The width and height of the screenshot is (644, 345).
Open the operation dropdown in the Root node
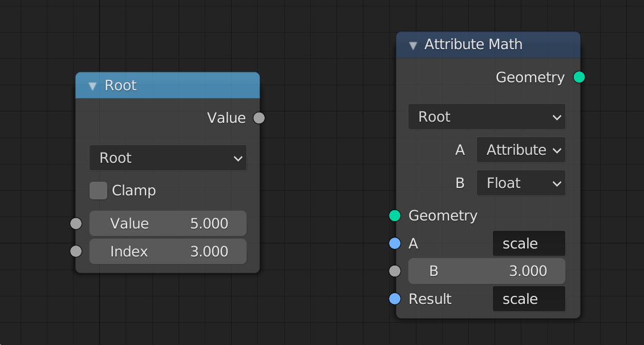168,158
